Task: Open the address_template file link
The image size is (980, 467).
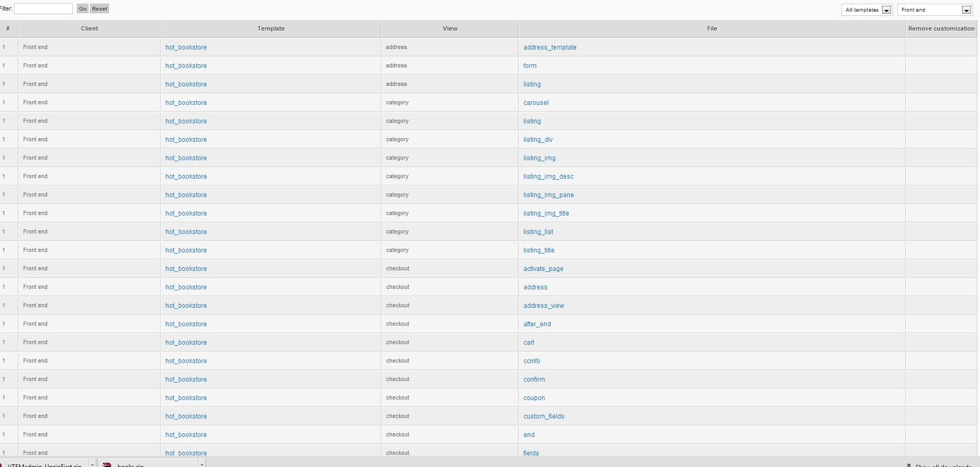Action: [x=550, y=47]
